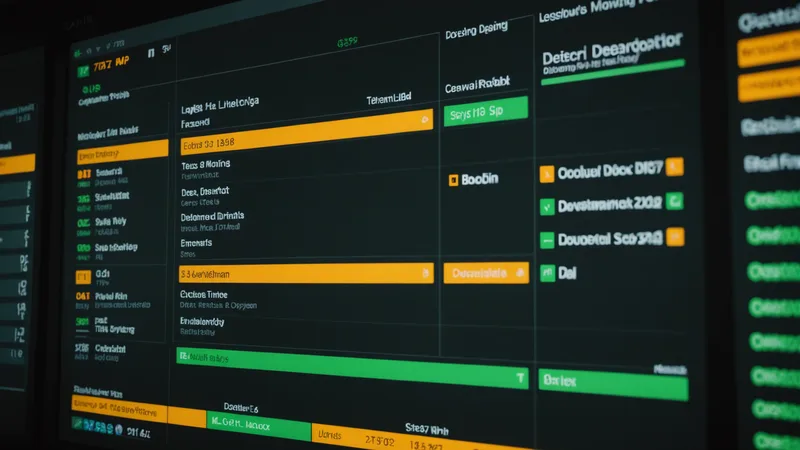
Task: Click the Steə7 Rihh label in the bottom bar
Action: [427, 429]
